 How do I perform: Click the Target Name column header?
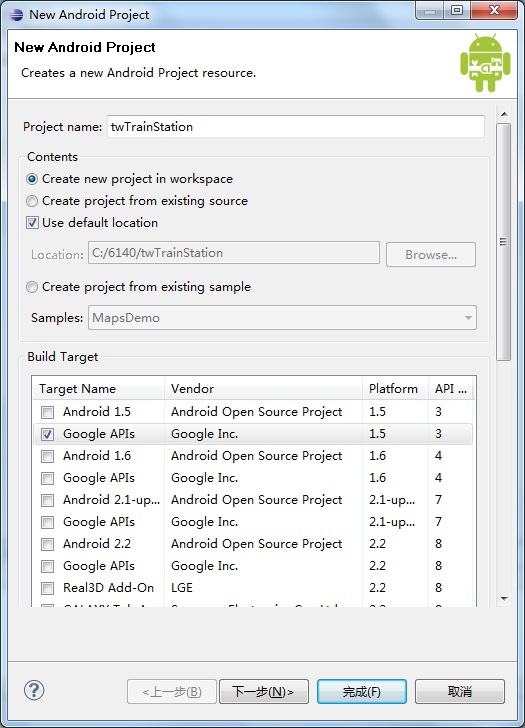click(98, 389)
